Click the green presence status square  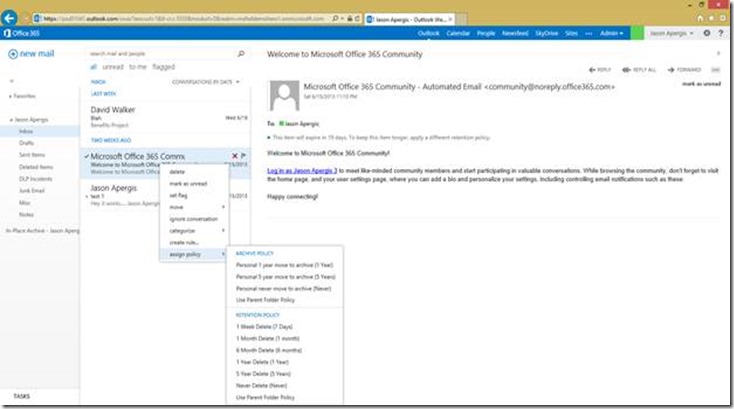pyautogui.click(x=637, y=33)
